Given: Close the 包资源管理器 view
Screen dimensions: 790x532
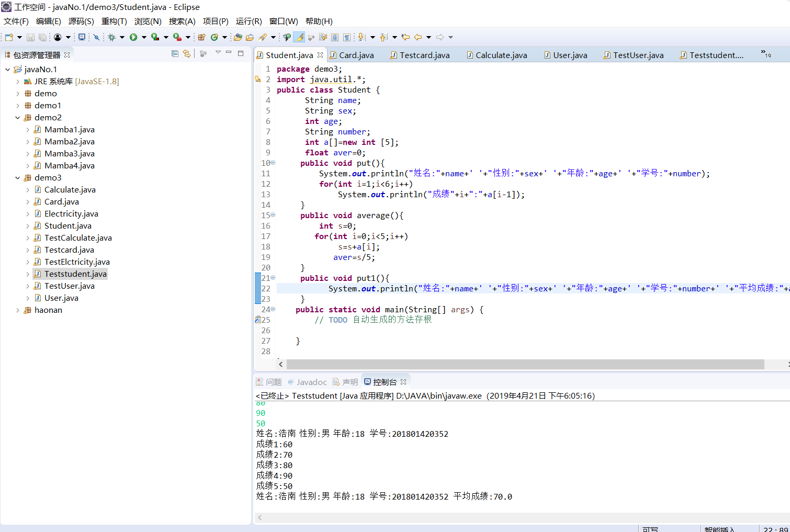Looking at the screenshot, I should [x=67, y=54].
